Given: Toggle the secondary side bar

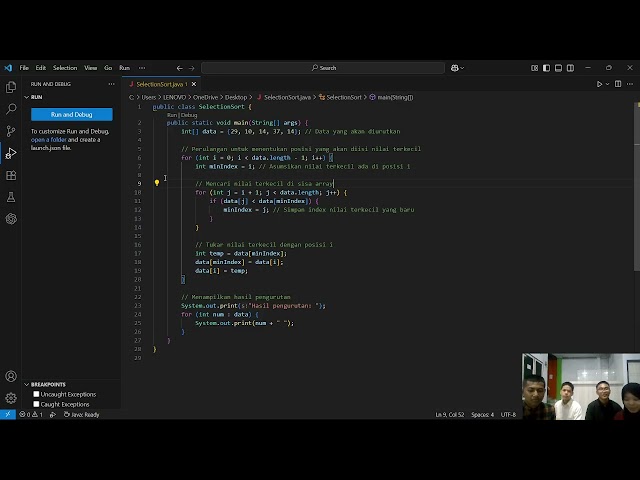Looking at the screenshot, I should (570, 68).
